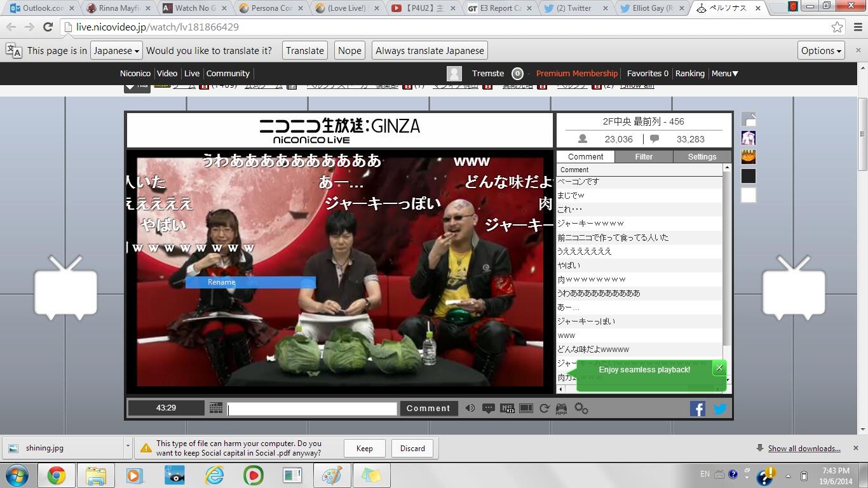Select the purple character thumbnail beside player
868x488 pixels.
[x=749, y=138]
